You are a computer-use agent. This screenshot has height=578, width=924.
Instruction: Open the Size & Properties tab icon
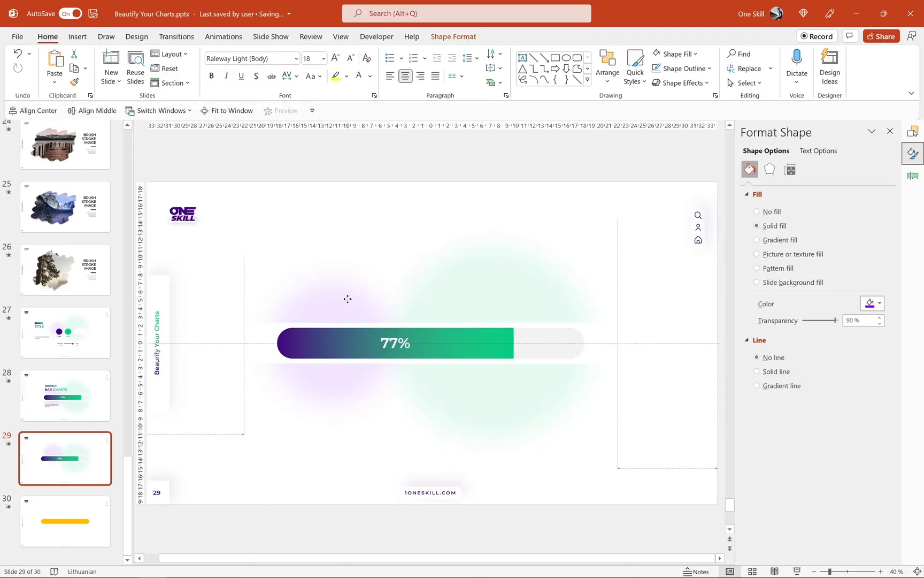click(x=790, y=170)
